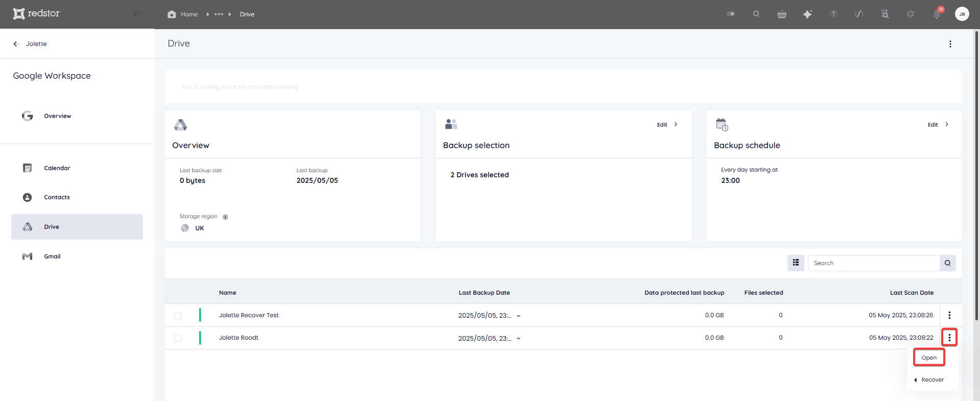Open the Drive page kebab menu
The image size is (980, 401).
950,44
